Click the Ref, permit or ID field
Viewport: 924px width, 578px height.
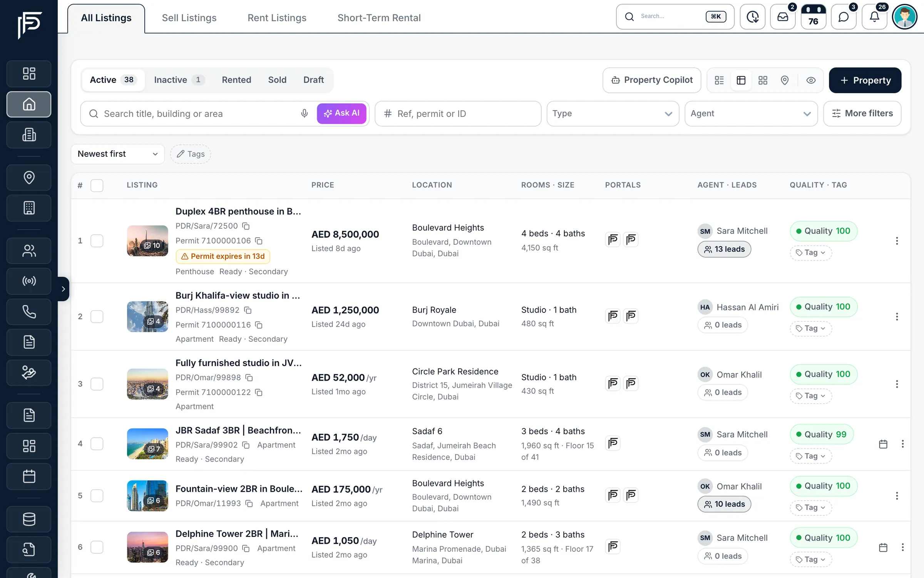(458, 114)
